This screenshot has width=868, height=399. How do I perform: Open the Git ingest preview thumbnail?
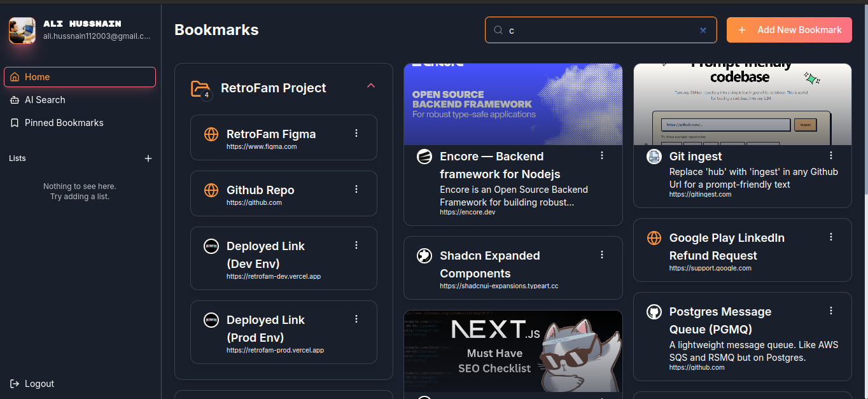pos(743,104)
